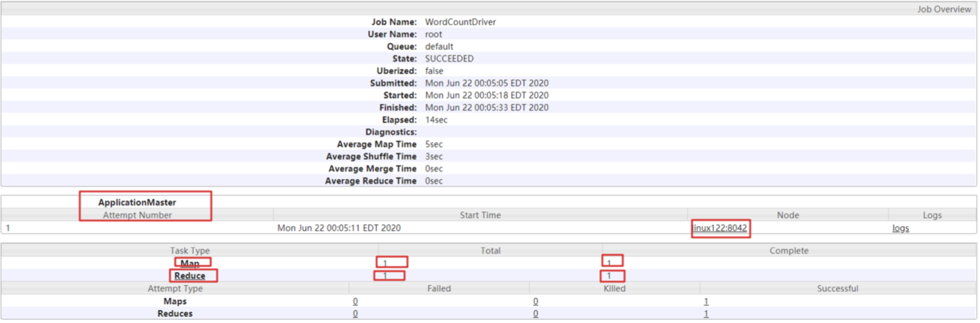Click the Total column header
This screenshot has height=323, width=980.
point(491,251)
